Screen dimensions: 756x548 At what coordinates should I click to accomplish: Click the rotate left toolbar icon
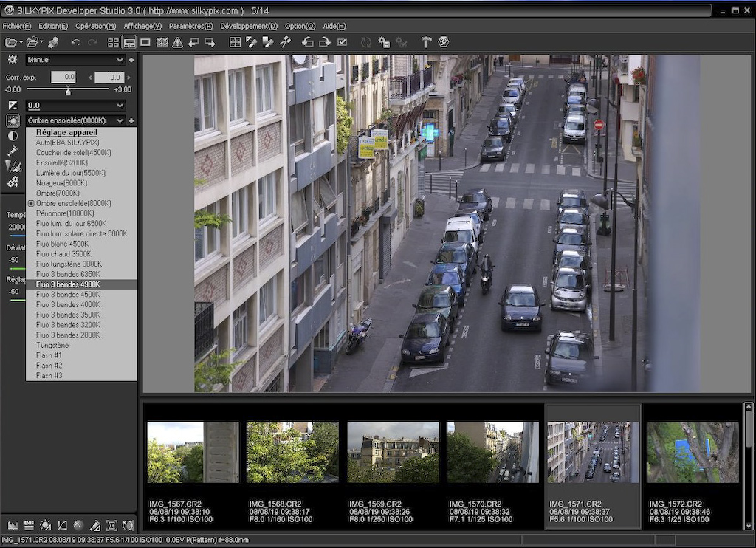point(308,42)
